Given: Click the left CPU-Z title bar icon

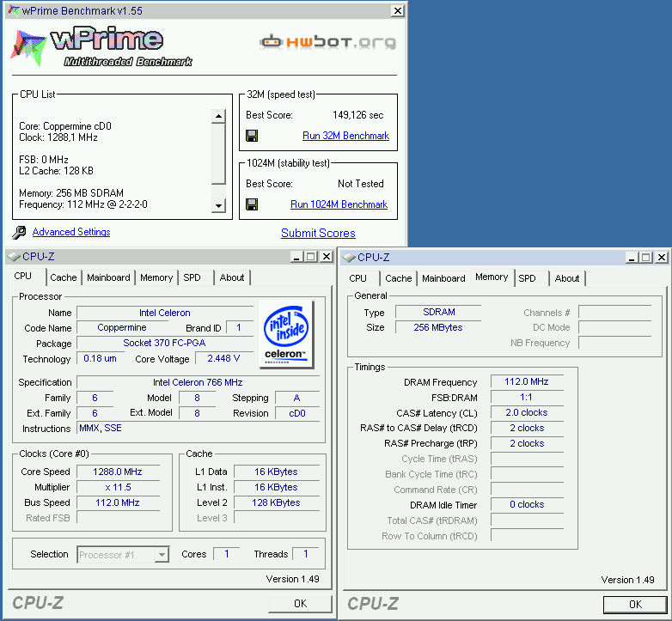Looking at the screenshot, I should 14,257.
